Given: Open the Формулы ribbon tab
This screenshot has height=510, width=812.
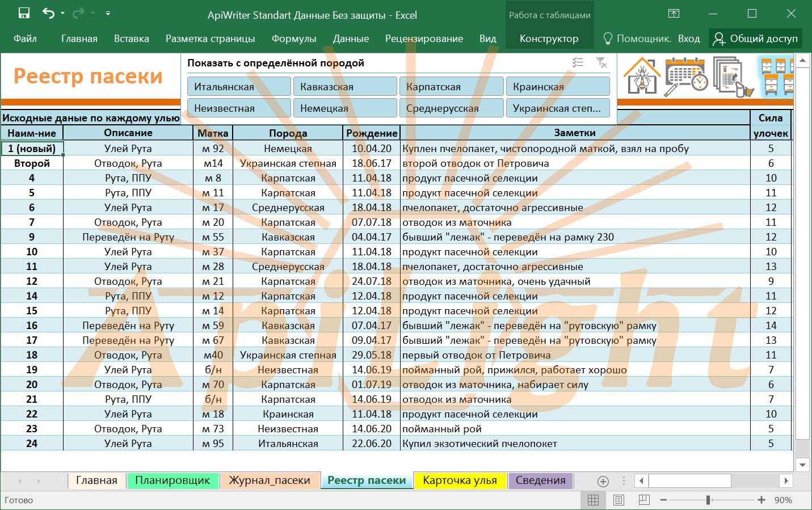Looking at the screenshot, I should click(x=293, y=39).
